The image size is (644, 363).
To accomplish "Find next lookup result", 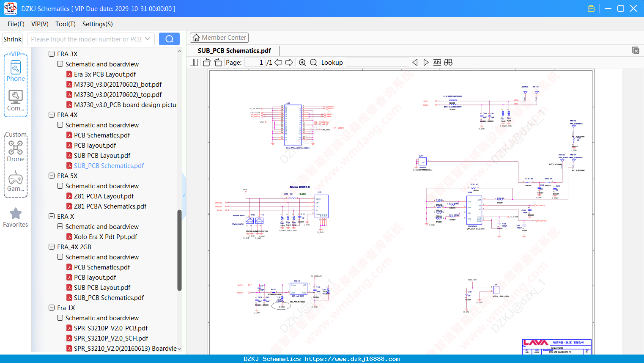I will click(426, 62).
